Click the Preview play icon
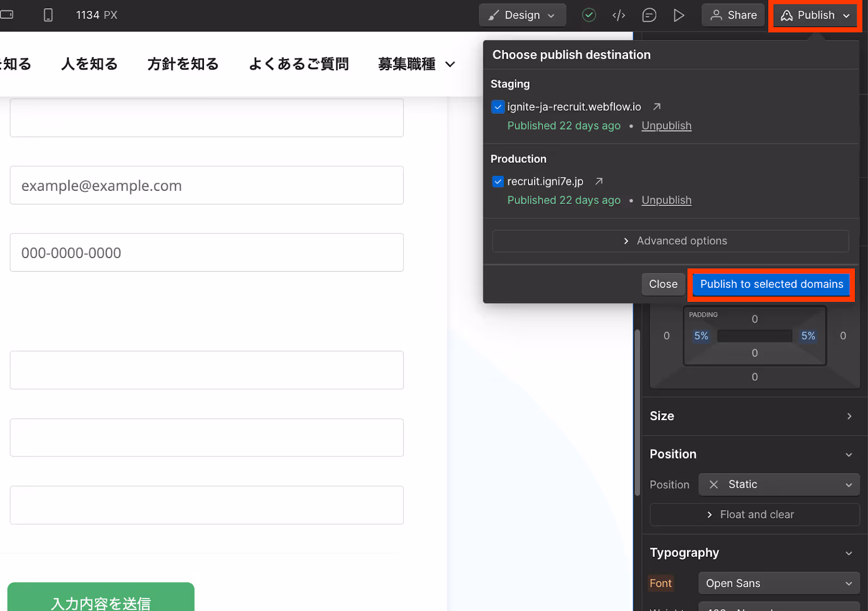 (679, 15)
